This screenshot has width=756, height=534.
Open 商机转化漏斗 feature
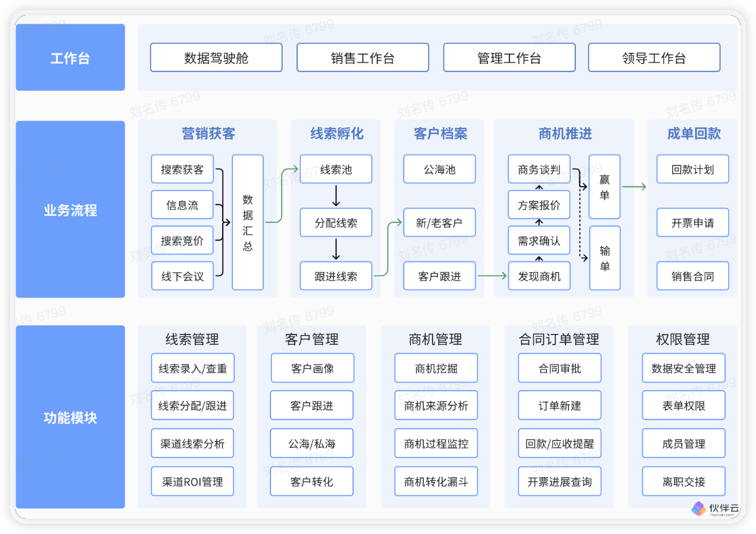click(x=436, y=481)
